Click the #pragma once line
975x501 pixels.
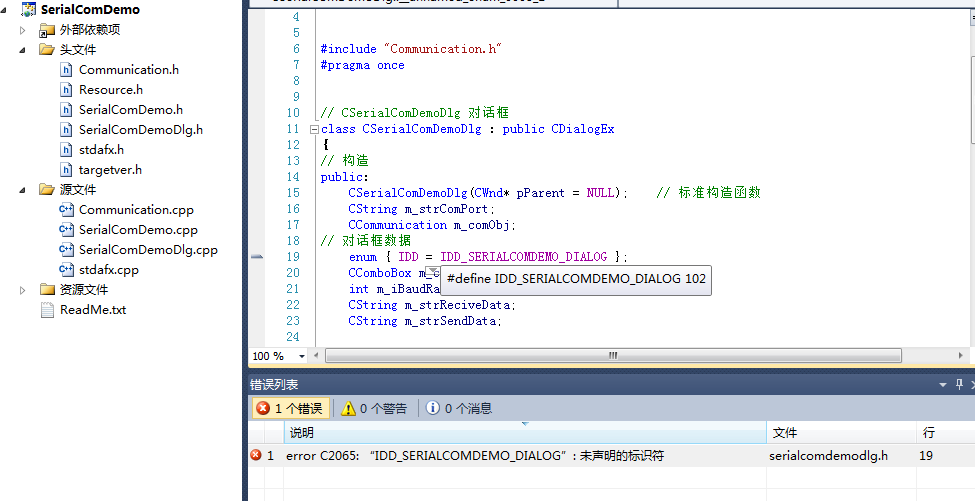click(363, 65)
